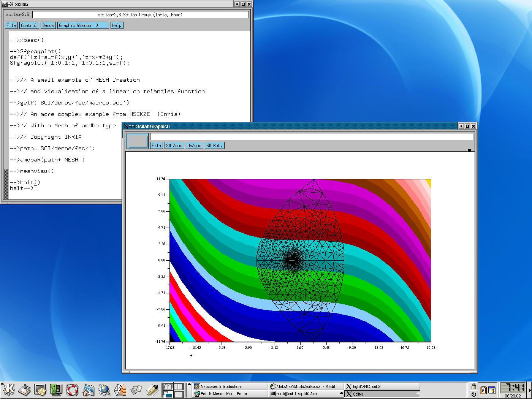The width and height of the screenshot is (532, 399).
Task: Click the 11.76 y-axis label at the top
Action: [161, 179]
